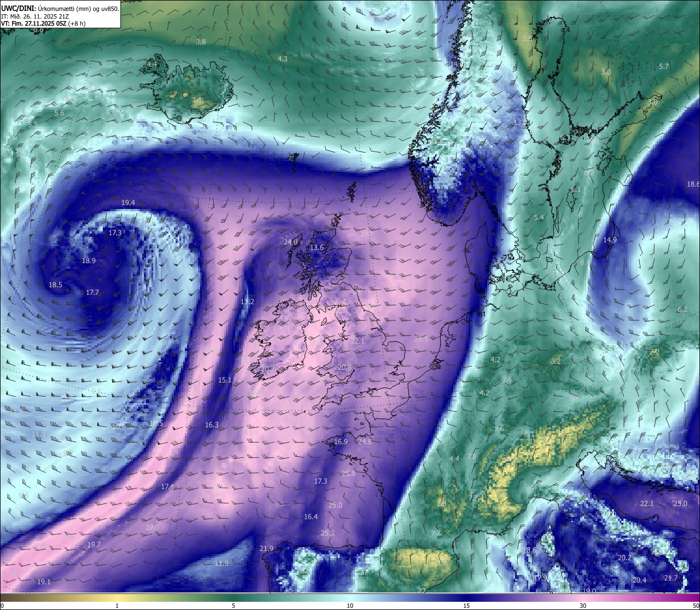
Task: Click the map value 21.7
Action: (670, 578)
